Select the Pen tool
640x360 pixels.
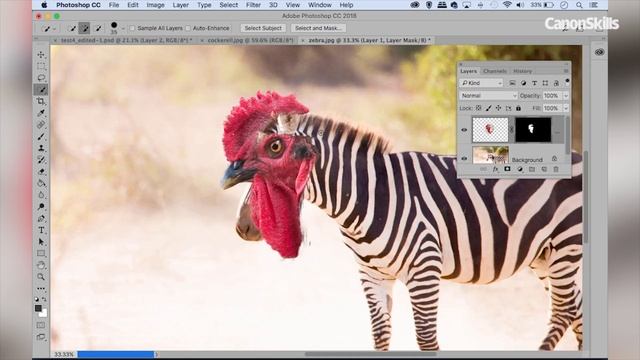(x=41, y=219)
